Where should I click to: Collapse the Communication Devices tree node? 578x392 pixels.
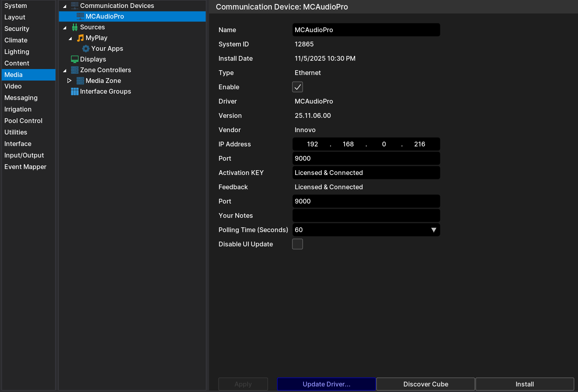[65, 6]
